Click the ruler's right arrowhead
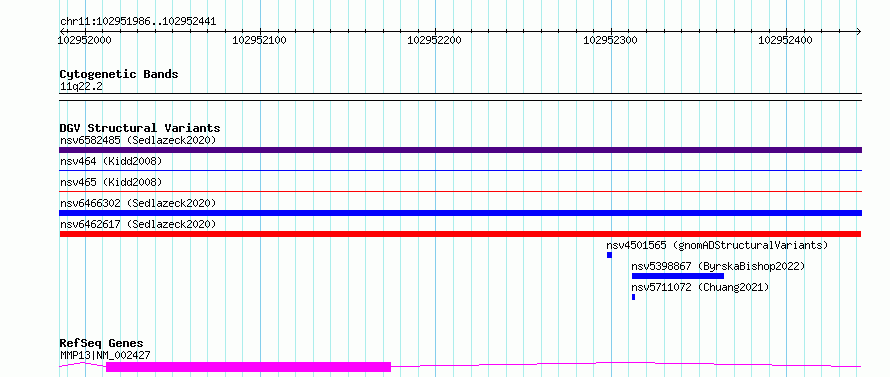The height and width of the screenshot is (377, 890). [858, 31]
